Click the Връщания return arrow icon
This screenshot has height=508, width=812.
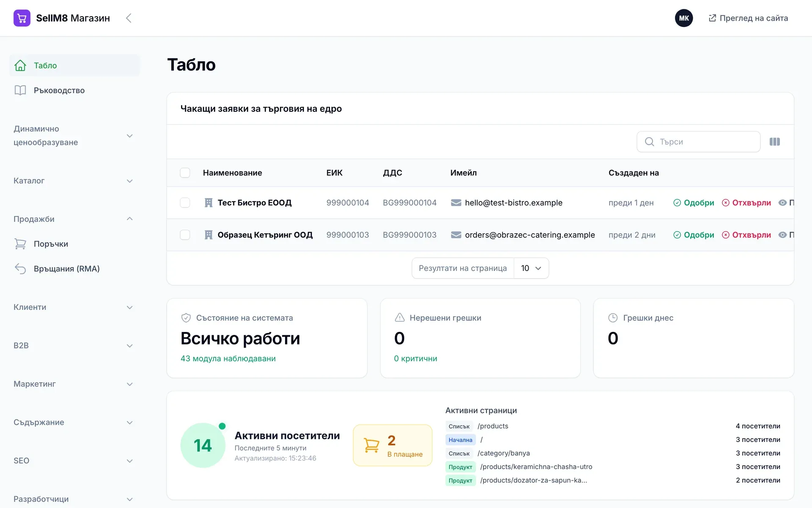tap(20, 268)
